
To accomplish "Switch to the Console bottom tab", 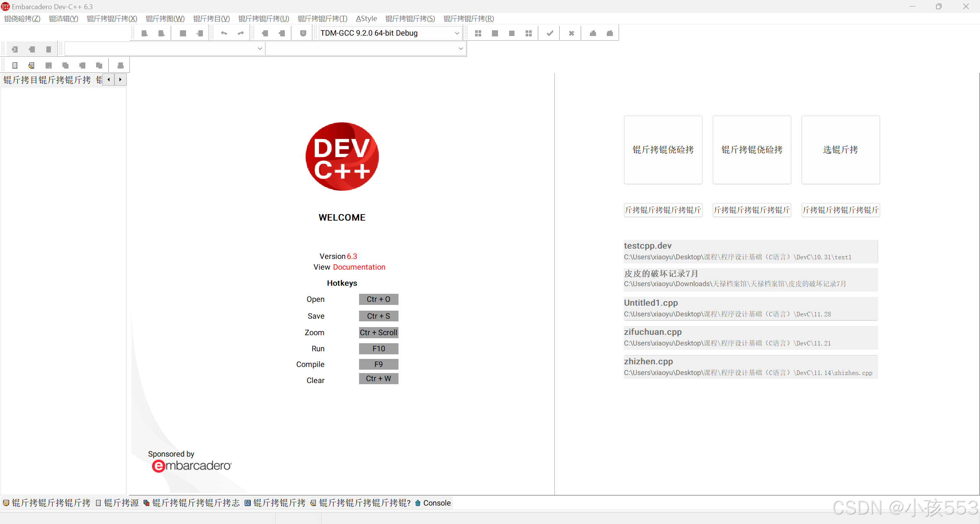I will point(433,503).
